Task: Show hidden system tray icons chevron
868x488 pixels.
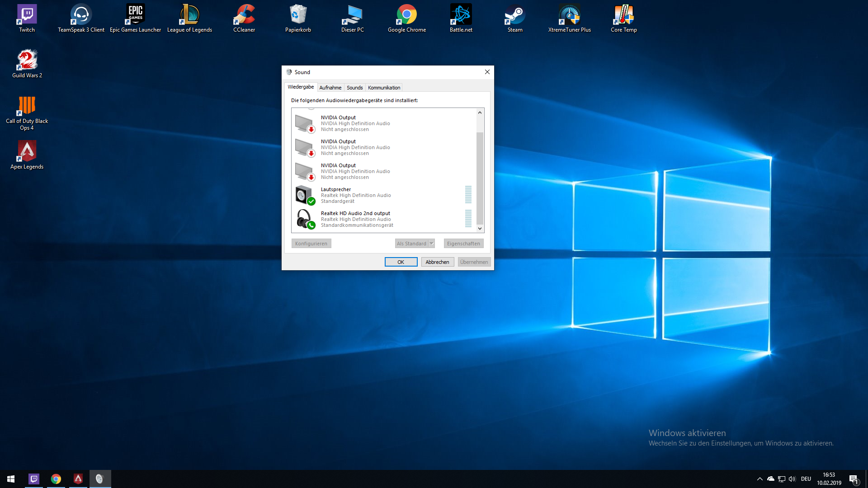Action: tap(759, 479)
